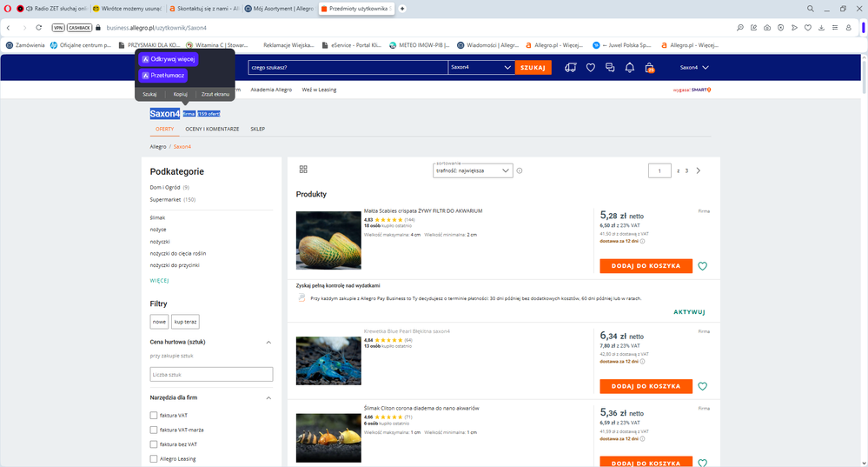The width and height of the screenshot is (868, 467).
Task: Collapse the Cena hurtowa section
Action: coord(268,342)
